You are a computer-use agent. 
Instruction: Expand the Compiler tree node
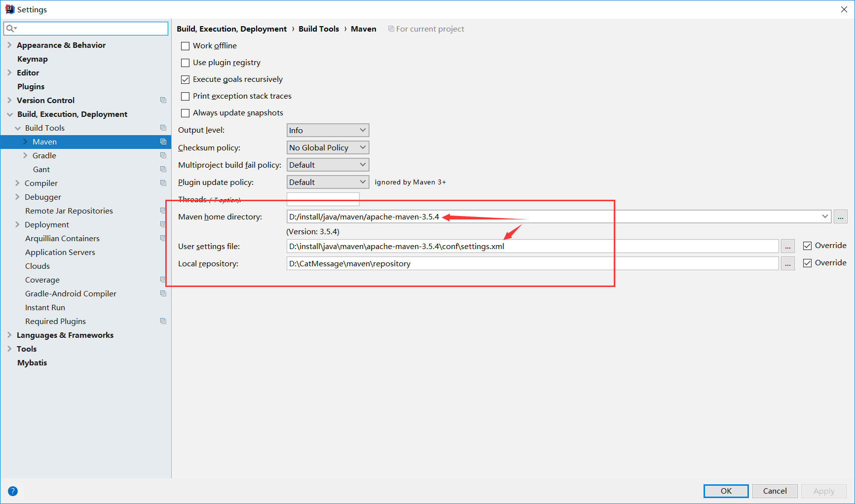pyautogui.click(x=18, y=183)
